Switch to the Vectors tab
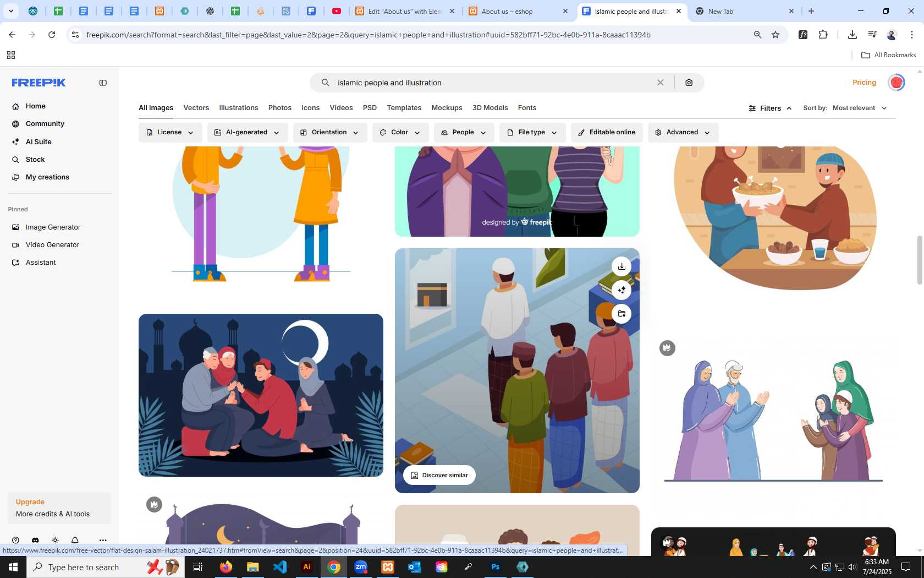Screen dimensions: 924x578 tap(196, 108)
